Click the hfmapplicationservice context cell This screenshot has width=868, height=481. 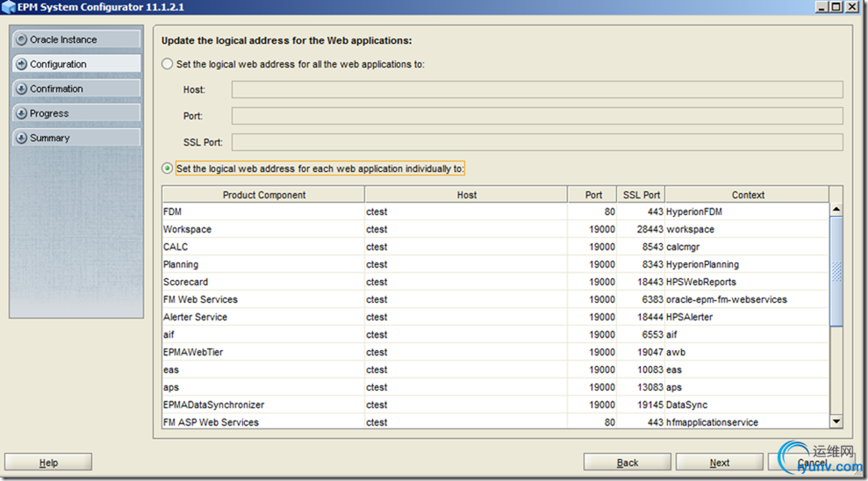[747, 422]
